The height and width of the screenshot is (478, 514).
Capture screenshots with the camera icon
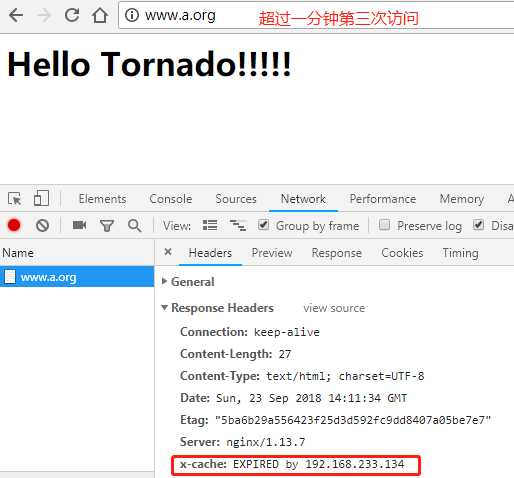[79, 225]
